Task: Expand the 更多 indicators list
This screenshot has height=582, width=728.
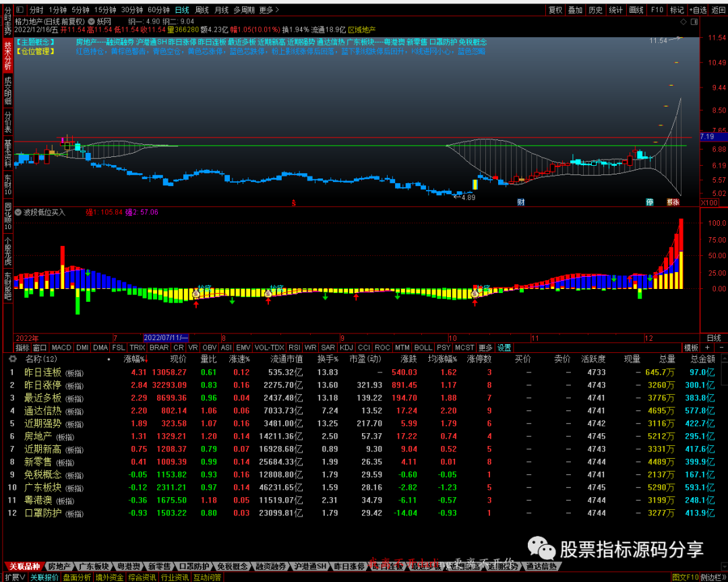Action: [x=485, y=348]
